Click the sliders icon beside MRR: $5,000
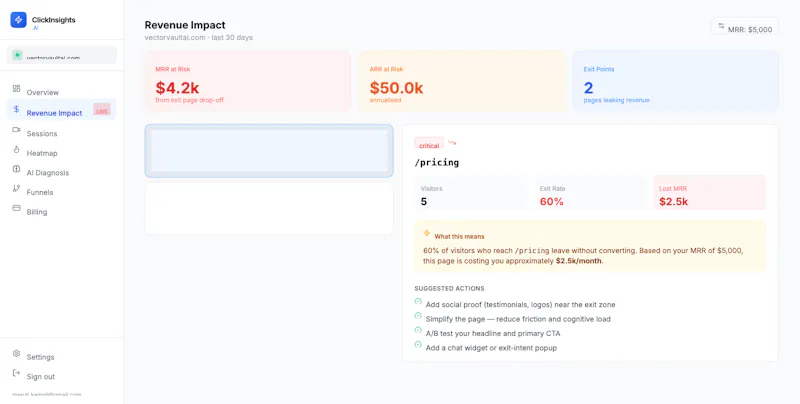The height and width of the screenshot is (404, 800). coord(721,26)
